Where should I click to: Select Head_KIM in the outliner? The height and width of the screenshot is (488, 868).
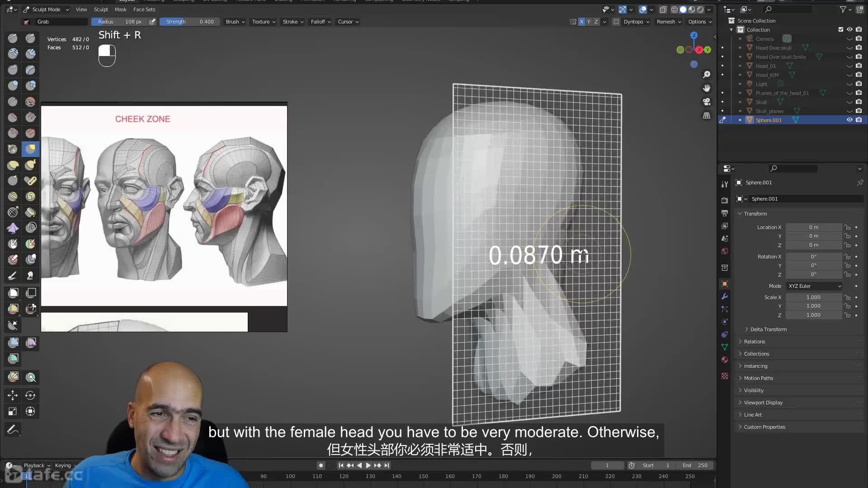(767, 75)
